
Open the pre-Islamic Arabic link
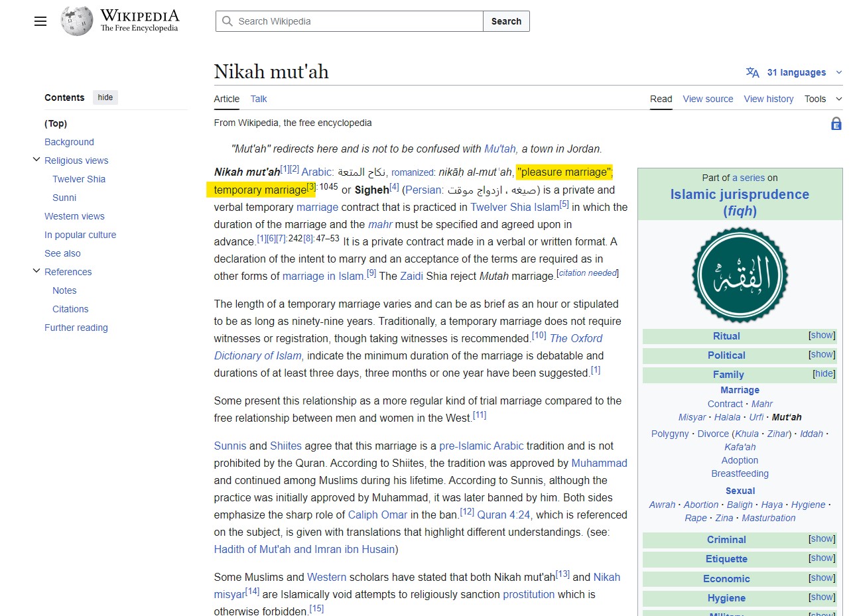[x=482, y=446]
